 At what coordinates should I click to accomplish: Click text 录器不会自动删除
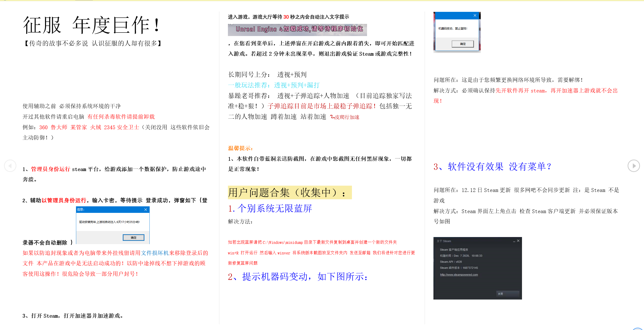[45, 243]
